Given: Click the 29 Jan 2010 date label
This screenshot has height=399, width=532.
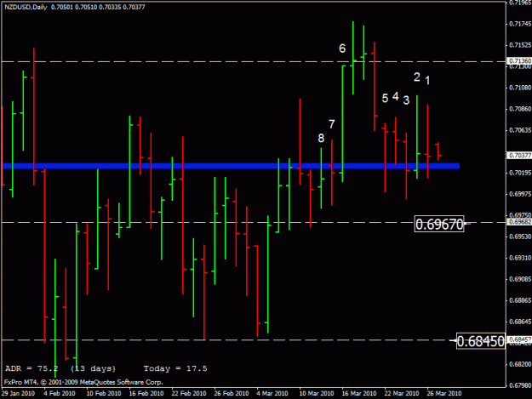Looking at the screenshot, I should click(18, 393).
